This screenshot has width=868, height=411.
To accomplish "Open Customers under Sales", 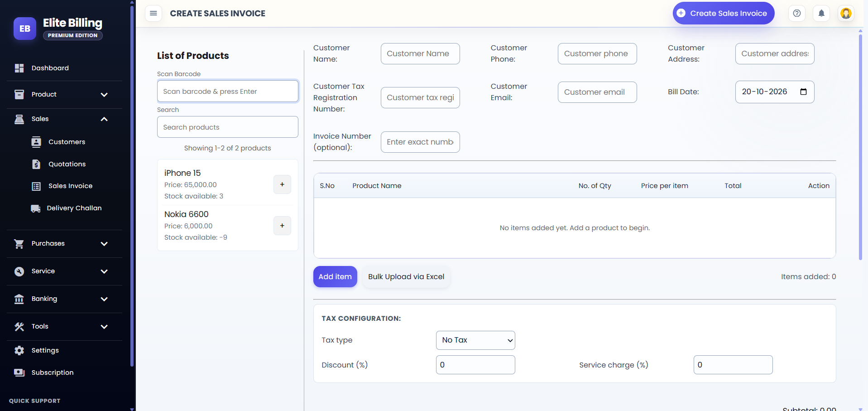I will pyautogui.click(x=67, y=142).
